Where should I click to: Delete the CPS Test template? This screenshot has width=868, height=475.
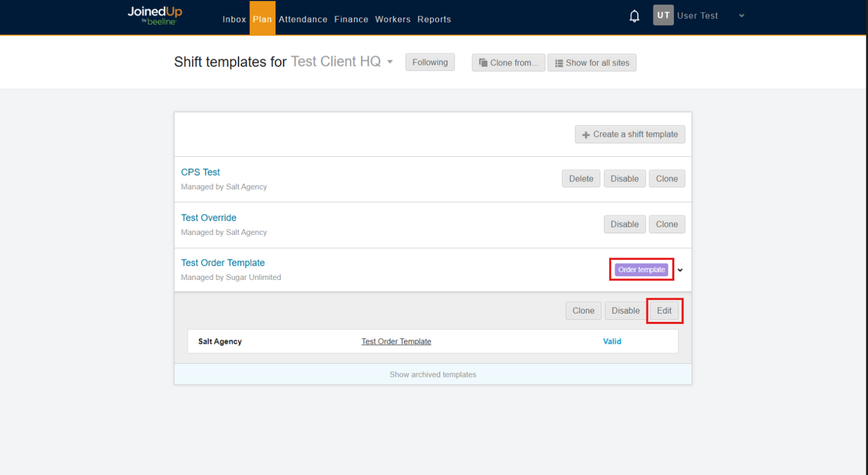(x=581, y=179)
